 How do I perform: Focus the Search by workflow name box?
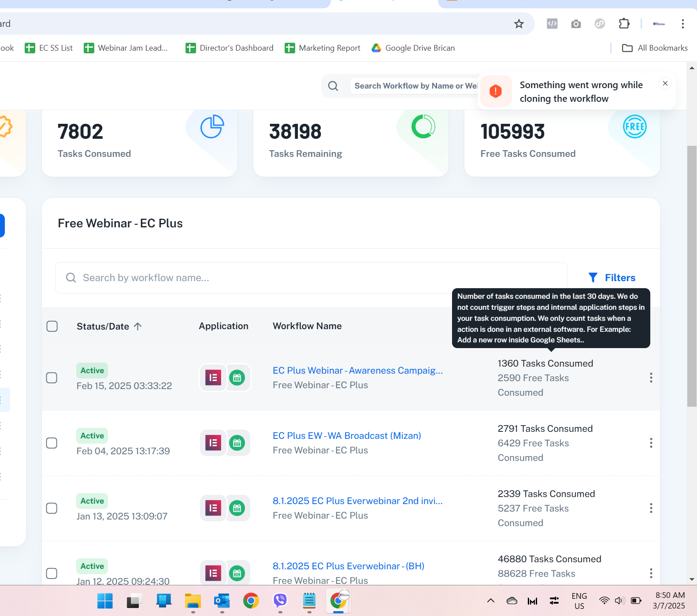click(311, 278)
